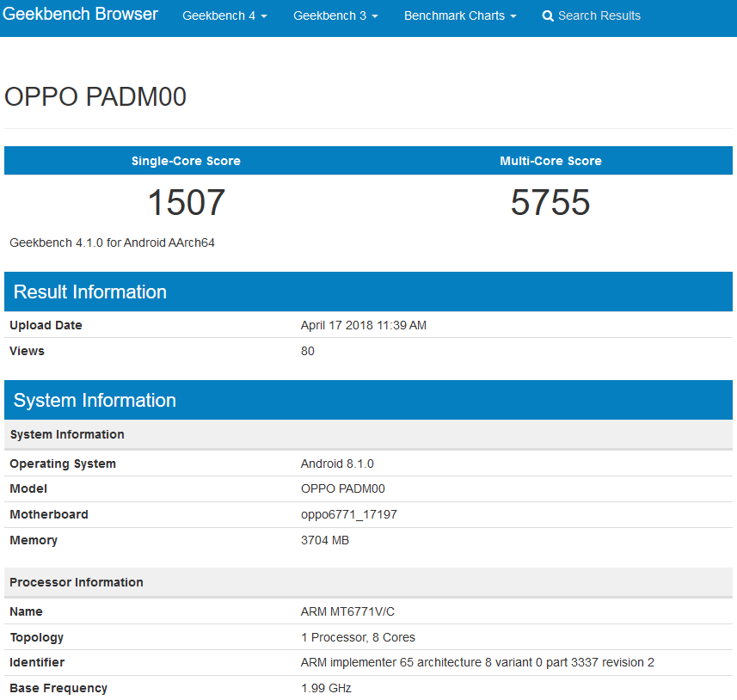
Task: Open the Geekbench 4 dropdown menu
Action: coord(224,16)
